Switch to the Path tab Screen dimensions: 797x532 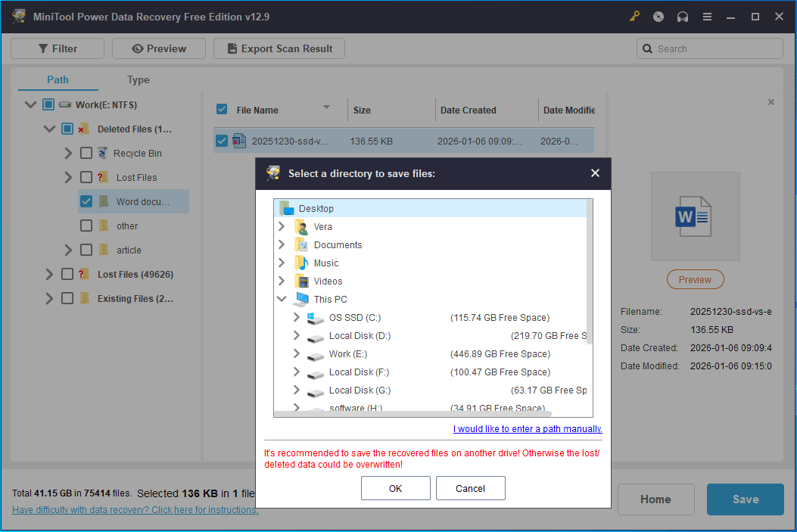coord(58,79)
